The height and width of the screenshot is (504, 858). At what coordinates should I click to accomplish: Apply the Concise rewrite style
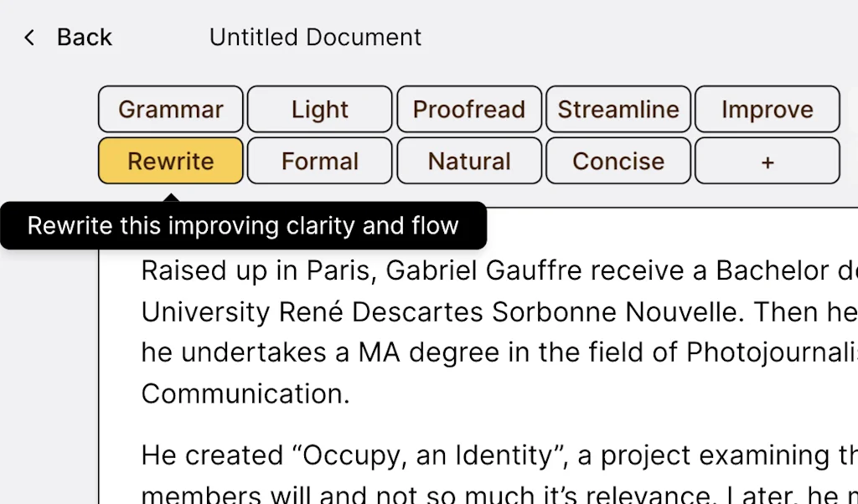(x=618, y=161)
